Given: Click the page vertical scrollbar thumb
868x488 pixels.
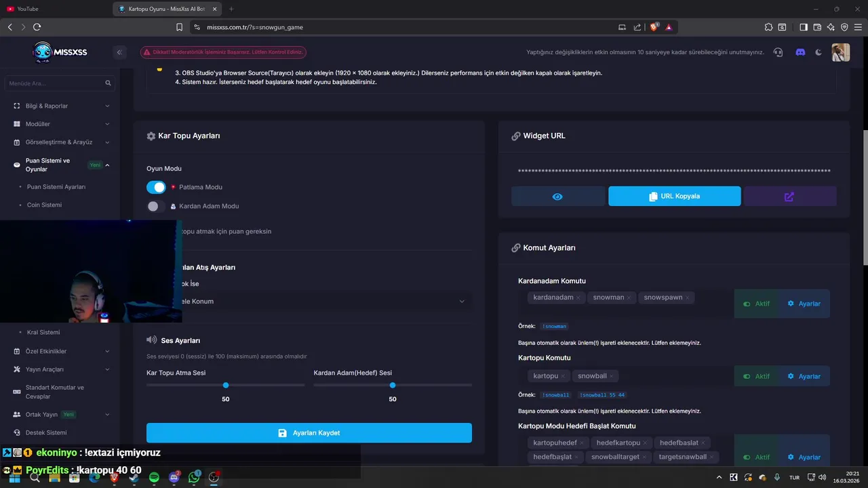Looking at the screenshot, I should point(865,197).
